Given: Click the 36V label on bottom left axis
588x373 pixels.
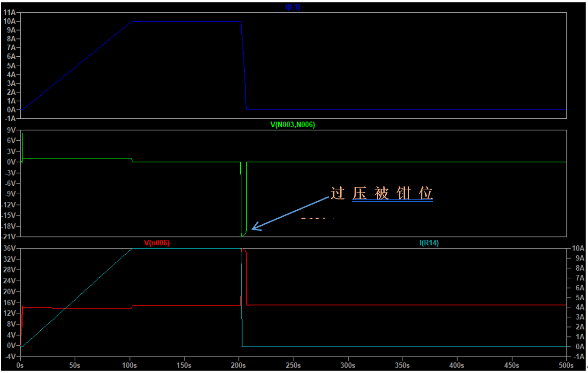Looking at the screenshot, I should click(10, 248).
